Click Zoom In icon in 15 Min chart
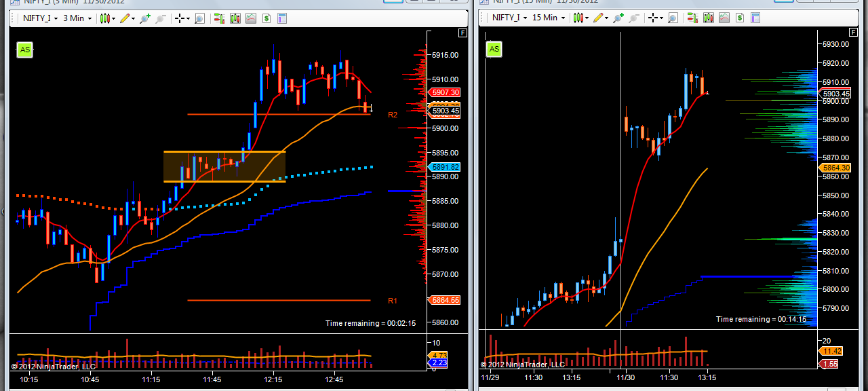 click(618, 18)
